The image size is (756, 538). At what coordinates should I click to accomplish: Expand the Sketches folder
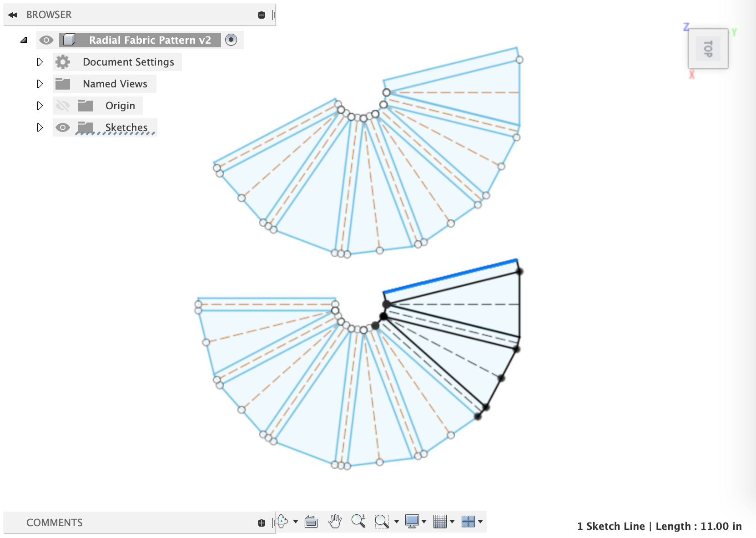[x=40, y=127]
